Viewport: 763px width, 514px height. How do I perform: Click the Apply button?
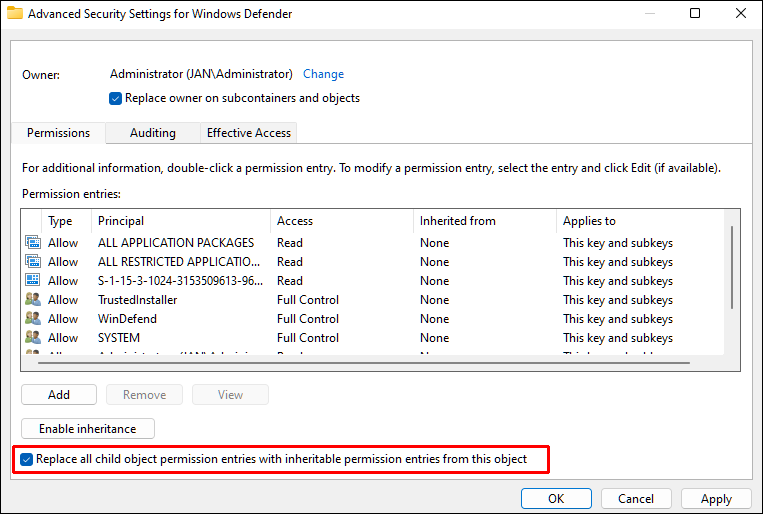[716, 498]
